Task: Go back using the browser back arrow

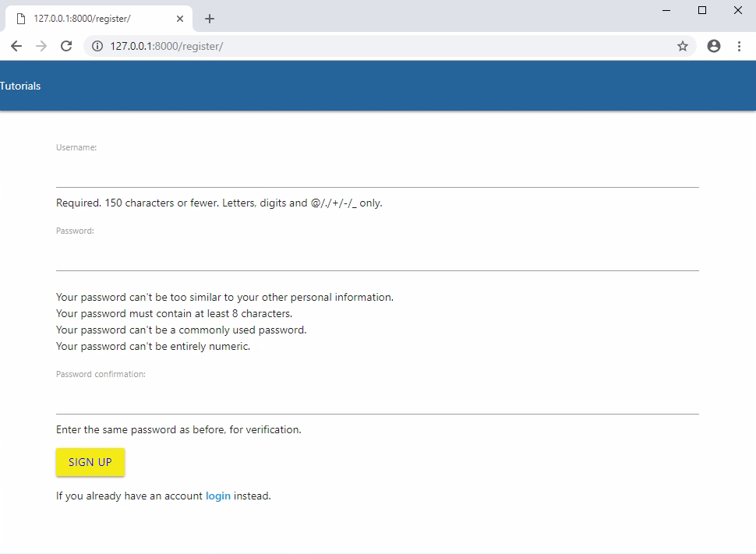Action: pyautogui.click(x=16, y=46)
